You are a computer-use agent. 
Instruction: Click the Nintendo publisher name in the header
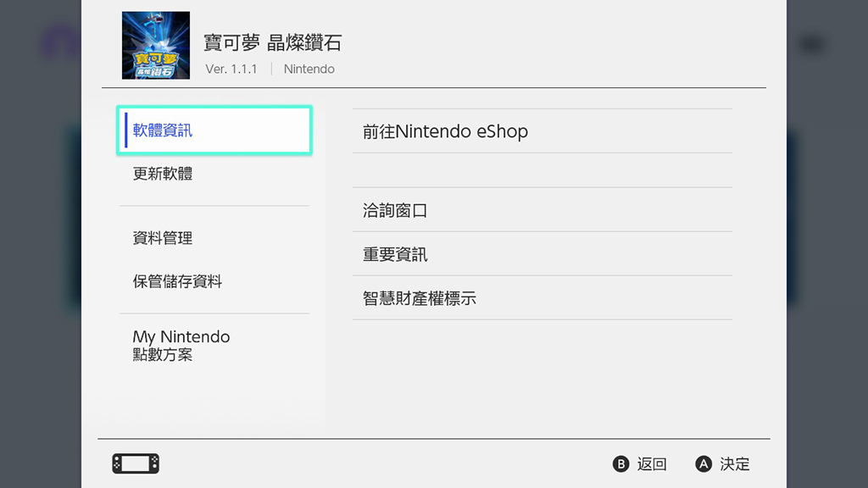coord(309,69)
